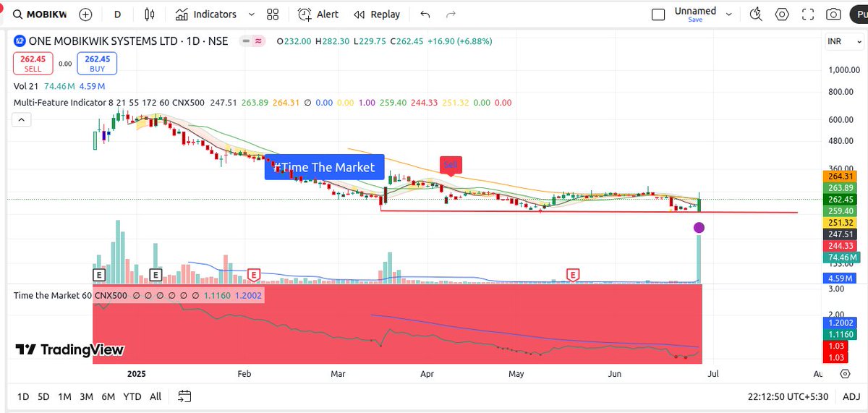Select the 1M time range

tap(64, 396)
